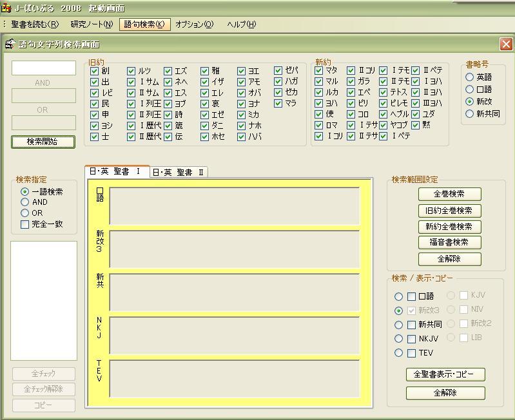Enable the 完全一致 exact match checkbox
Viewport: 515px width, 420px height.
point(24,224)
